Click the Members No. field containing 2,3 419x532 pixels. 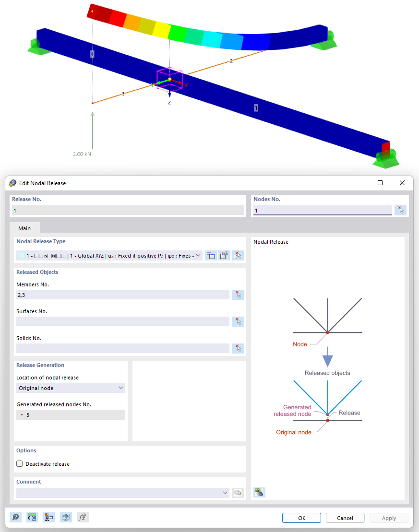pos(123,295)
